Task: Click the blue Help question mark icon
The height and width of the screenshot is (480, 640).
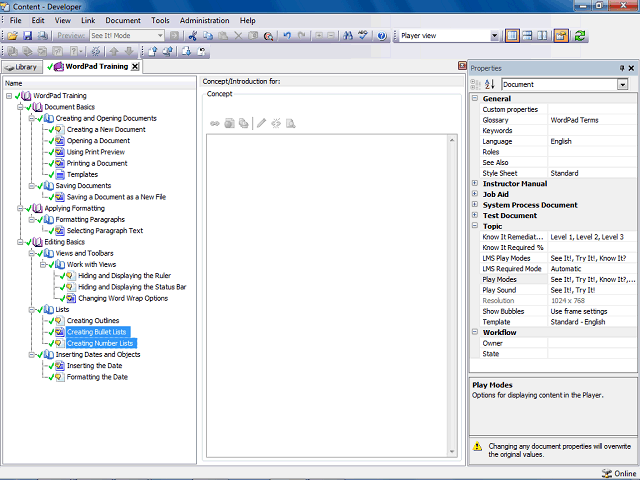Action: point(382,36)
